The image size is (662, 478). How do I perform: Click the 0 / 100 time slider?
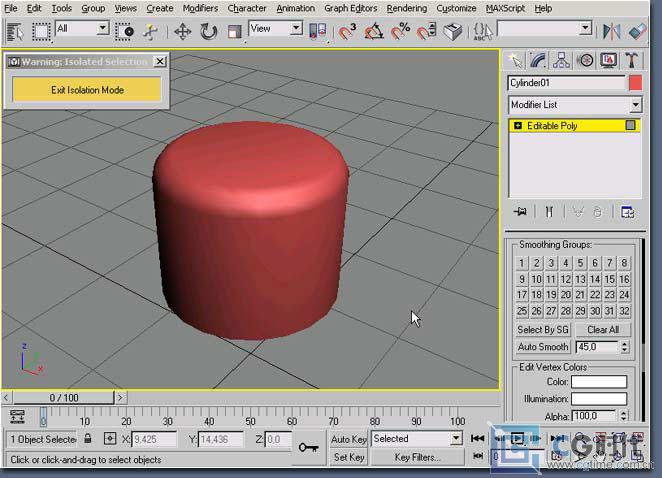click(63, 397)
